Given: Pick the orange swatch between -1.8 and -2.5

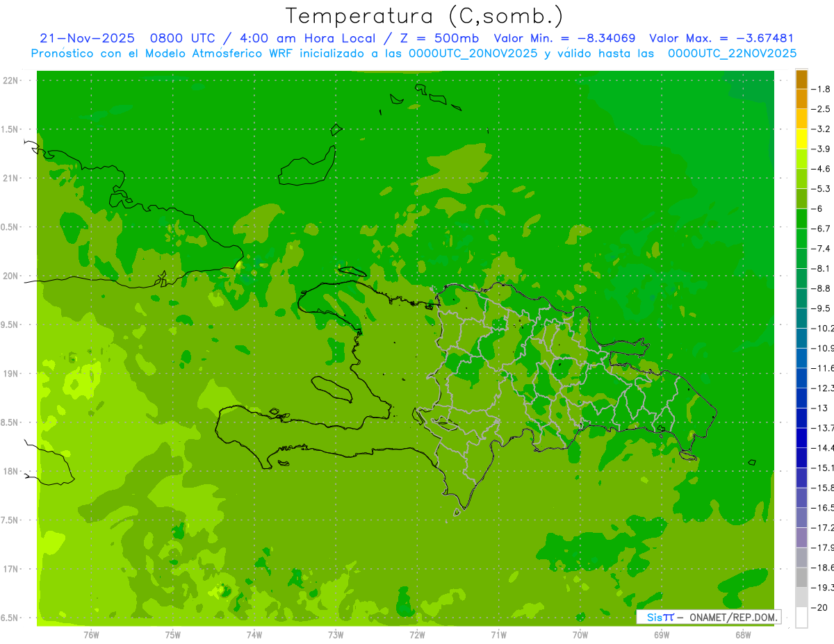Looking at the screenshot, I should click(x=801, y=99).
